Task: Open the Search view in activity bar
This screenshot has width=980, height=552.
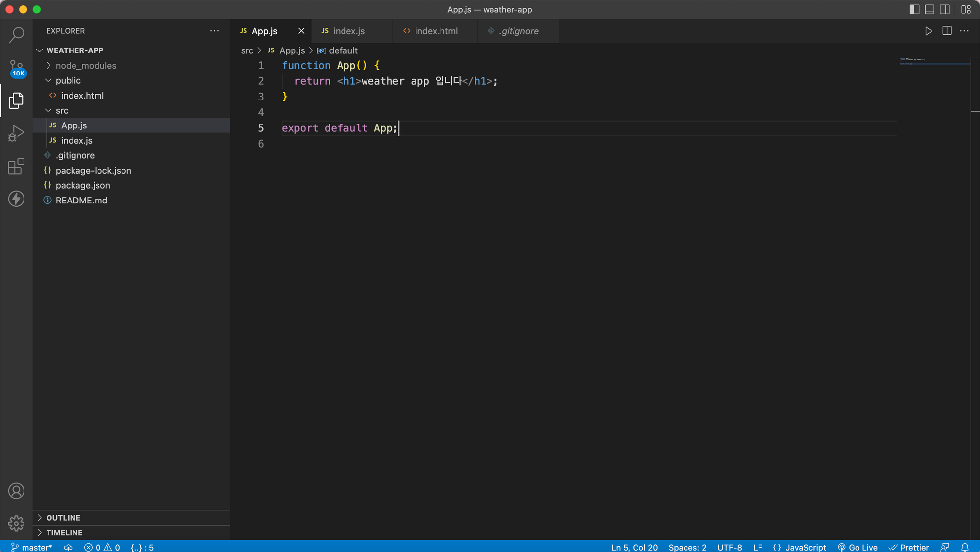Action: [x=16, y=35]
